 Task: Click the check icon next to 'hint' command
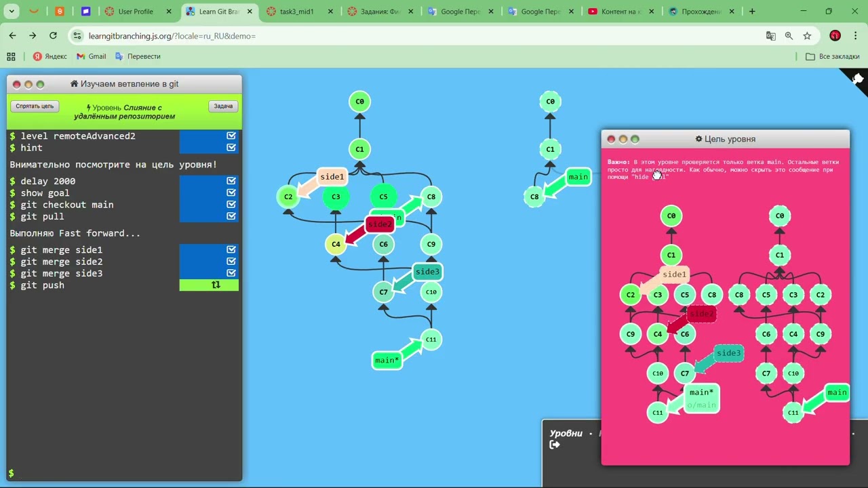click(x=231, y=148)
